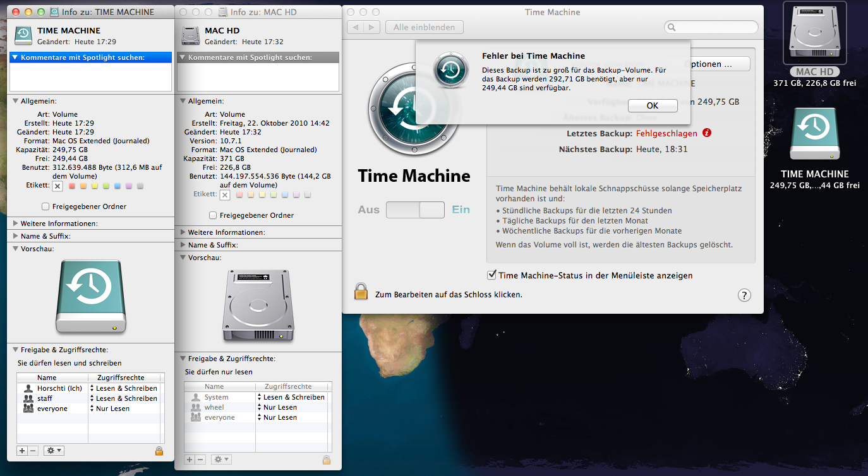Screen dimensions: 868x476
Task: Apply blue label in MAC HD info window
Action: tap(284, 195)
